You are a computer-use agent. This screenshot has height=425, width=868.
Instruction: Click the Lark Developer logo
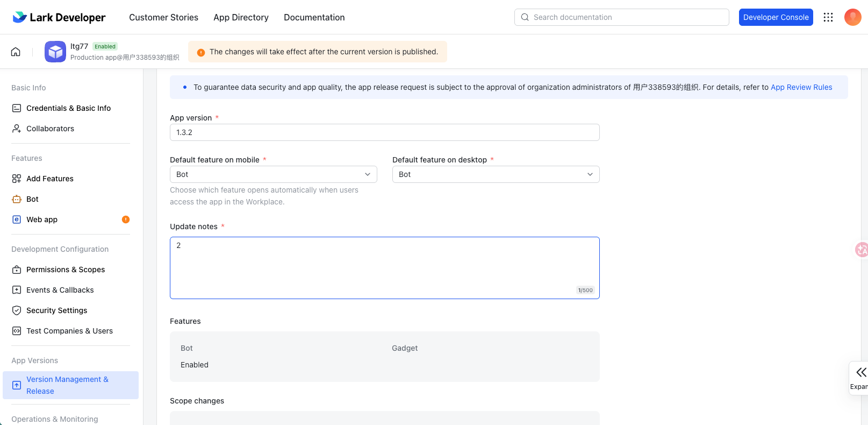pyautogui.click(x=59, y=17)
